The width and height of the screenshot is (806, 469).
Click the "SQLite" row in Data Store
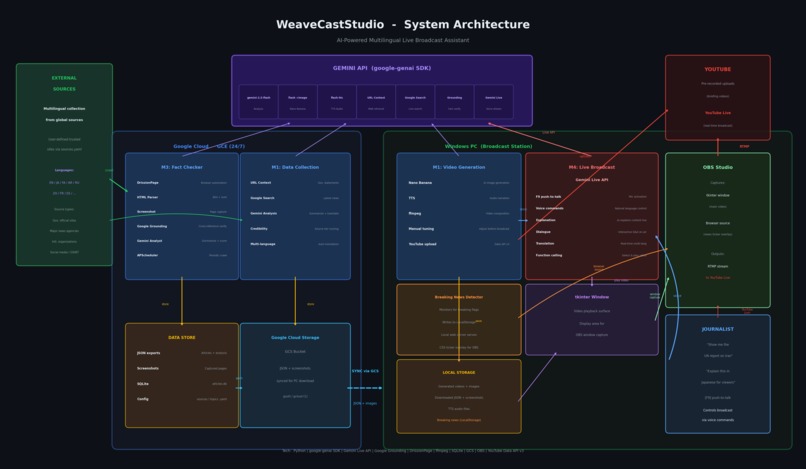182,384
